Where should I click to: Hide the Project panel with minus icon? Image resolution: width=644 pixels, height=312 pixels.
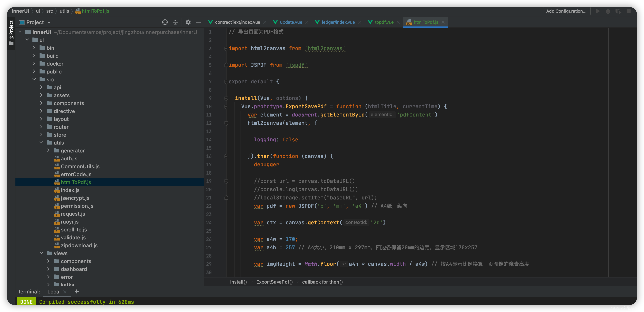tap(199, 22)
